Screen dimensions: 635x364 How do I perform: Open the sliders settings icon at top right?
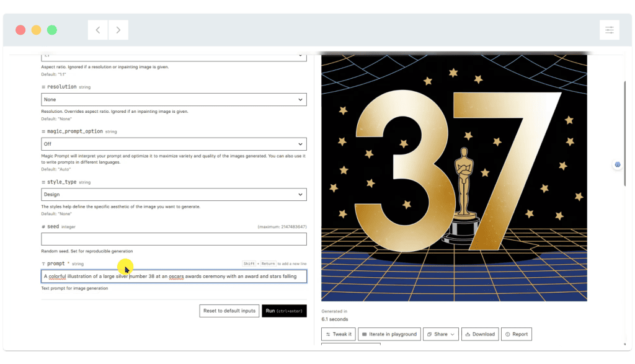[x=610, y=30]
